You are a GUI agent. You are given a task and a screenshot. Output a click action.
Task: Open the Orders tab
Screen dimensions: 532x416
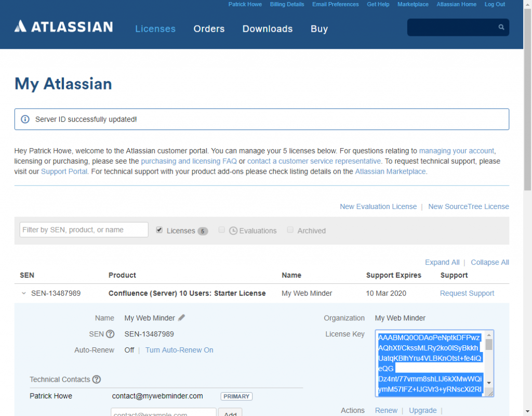click(x=209, y=29)
